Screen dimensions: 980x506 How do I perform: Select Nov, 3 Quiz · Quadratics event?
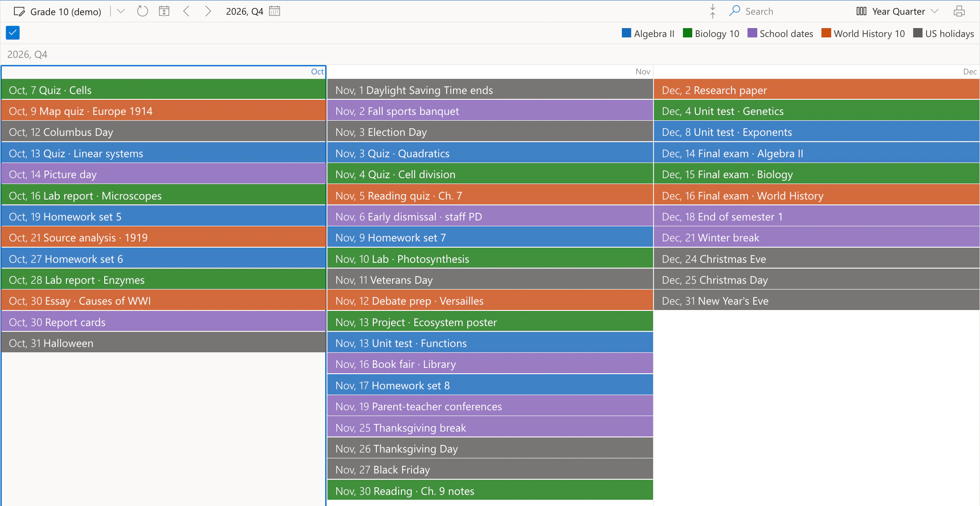(490, 153)
